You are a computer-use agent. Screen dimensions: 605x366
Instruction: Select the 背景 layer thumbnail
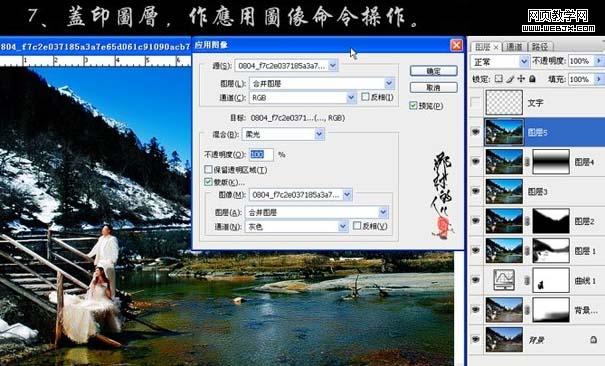[504, 339]
